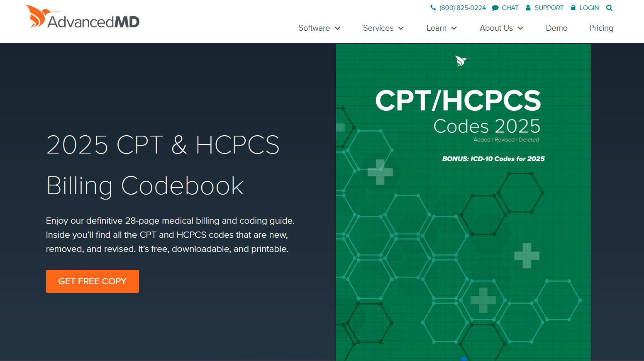Click the paragraph starting "Enjoy our definitive 28-page"
The height and width of the screenshot is (361, 644).
point(170,235)
